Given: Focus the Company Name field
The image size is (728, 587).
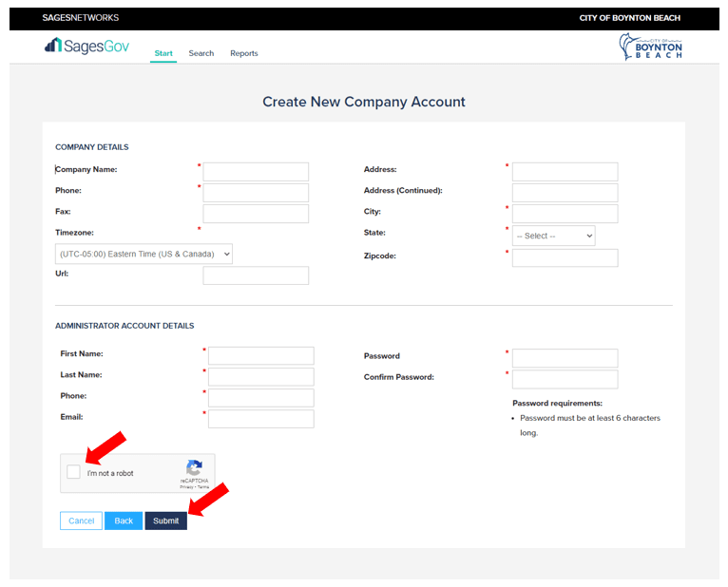Looking at the screenshot, I should tap(256, 172).
